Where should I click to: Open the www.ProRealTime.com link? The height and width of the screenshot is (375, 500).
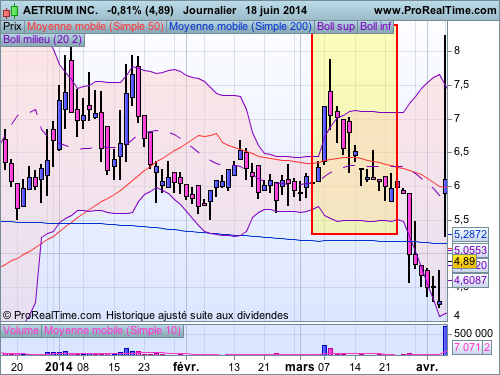pos(435,11)
